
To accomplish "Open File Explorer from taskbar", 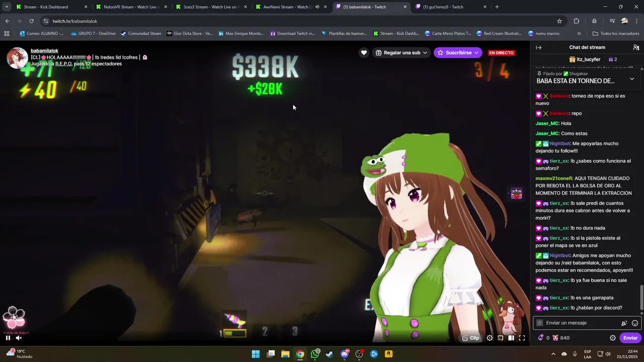I will pos(285,354).
